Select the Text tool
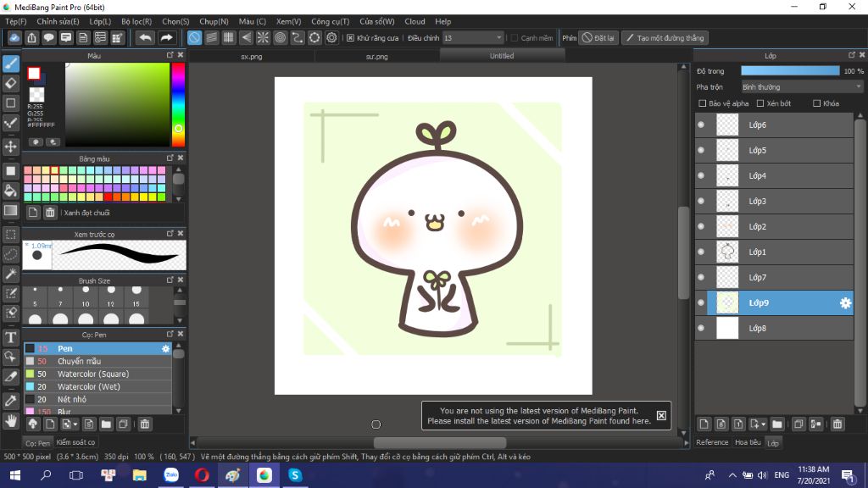This screenshot has width=868, height=488. coord(10,337)
